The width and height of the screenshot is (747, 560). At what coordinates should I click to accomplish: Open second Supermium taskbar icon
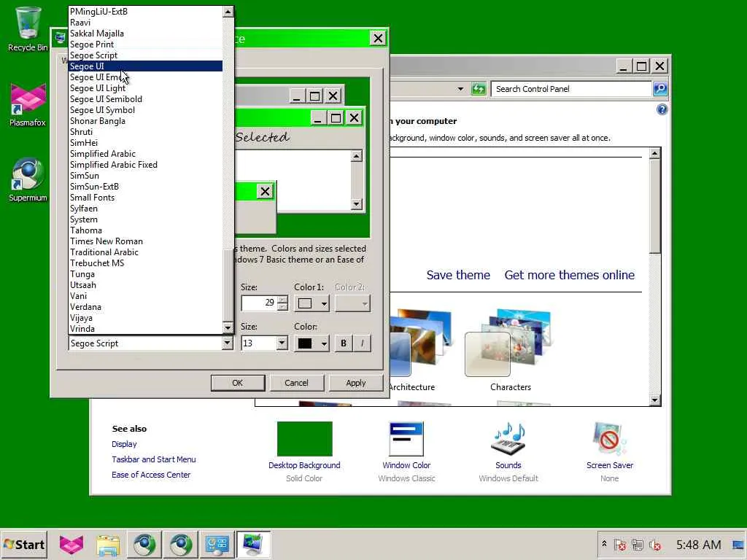click(x=181, y=544)
